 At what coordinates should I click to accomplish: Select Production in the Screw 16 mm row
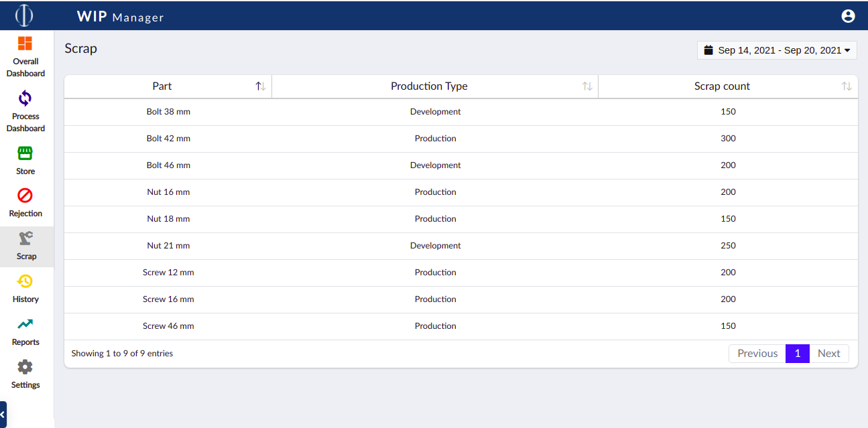click(436, 299)
